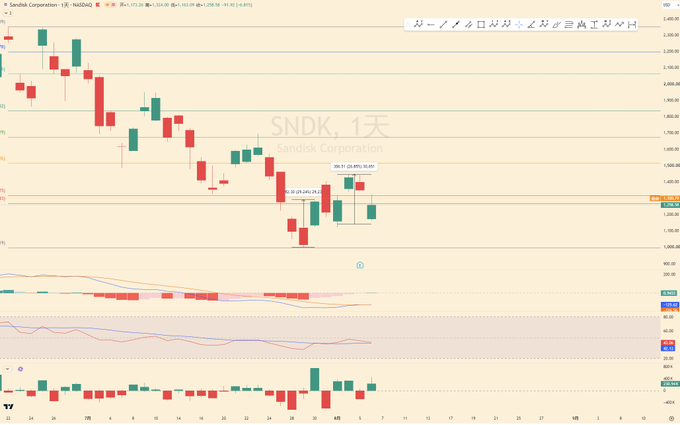Click the purple icon in the volume pane
Image resolution: width=680 pixels, height=425 pixels.
pyautogui.click(x=20, y=369)
